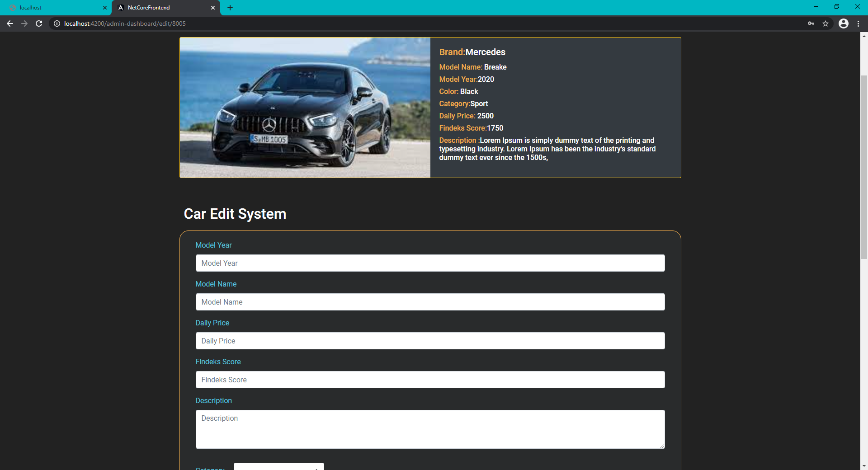Click the Daily Price form label
The height and width of the screenshot is (470, 868).
(x=212, y=323)
